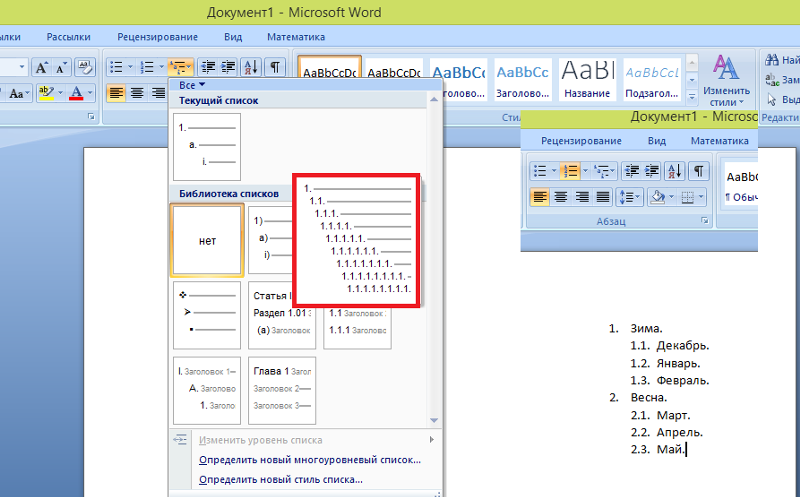
Task: Open highlight color dropdown arrow
Action: (60, 93)
